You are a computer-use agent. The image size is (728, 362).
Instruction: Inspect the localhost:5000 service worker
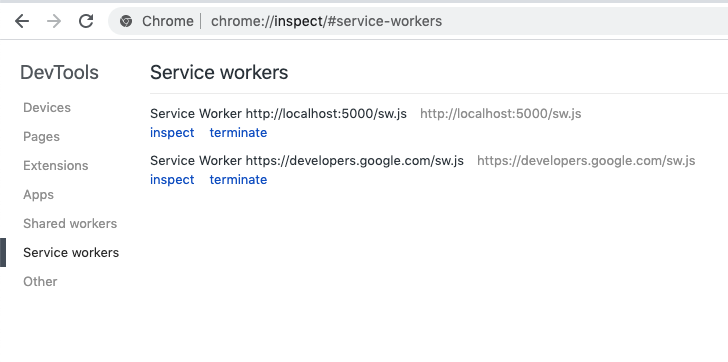click(x=172, y=133)
